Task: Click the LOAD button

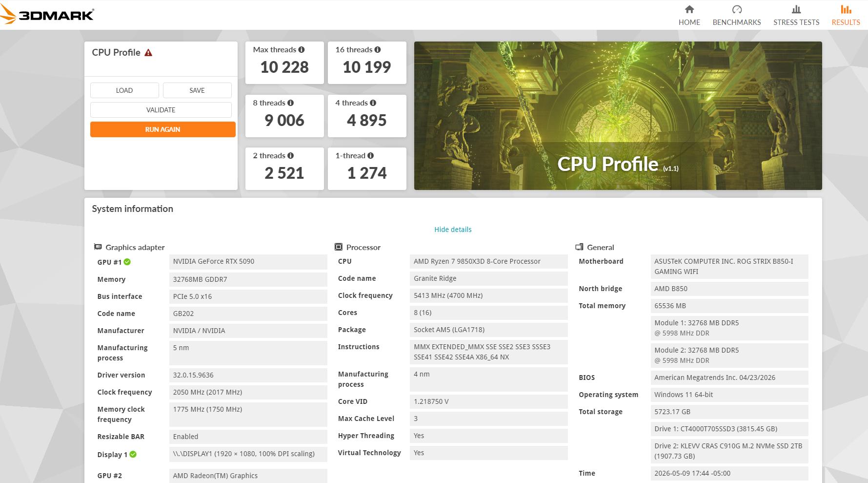Action: tap(124, 90)
